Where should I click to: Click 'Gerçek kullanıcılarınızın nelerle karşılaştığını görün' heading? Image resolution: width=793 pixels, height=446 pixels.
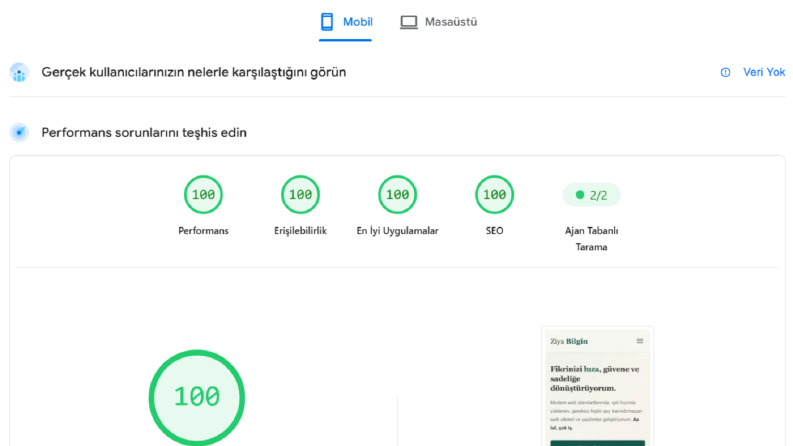coord(194,72)
